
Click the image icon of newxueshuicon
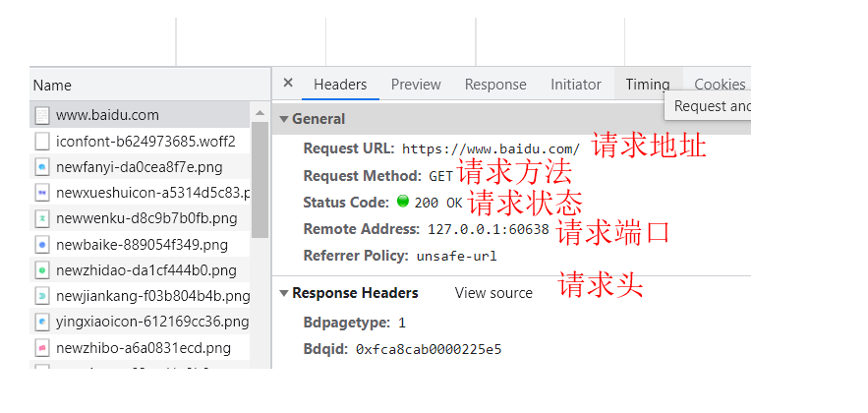point(42,193)
